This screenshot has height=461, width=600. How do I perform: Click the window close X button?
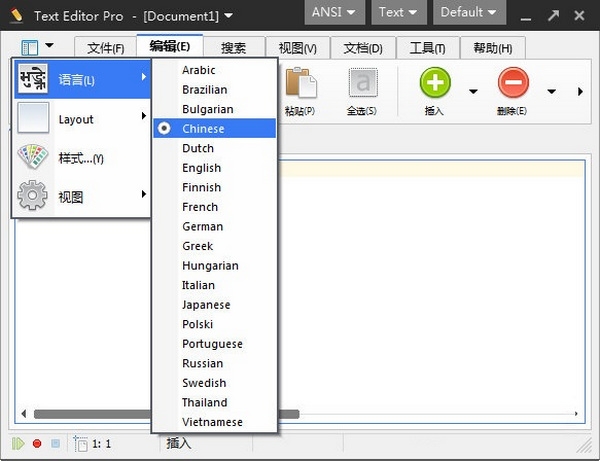(579, 16)
